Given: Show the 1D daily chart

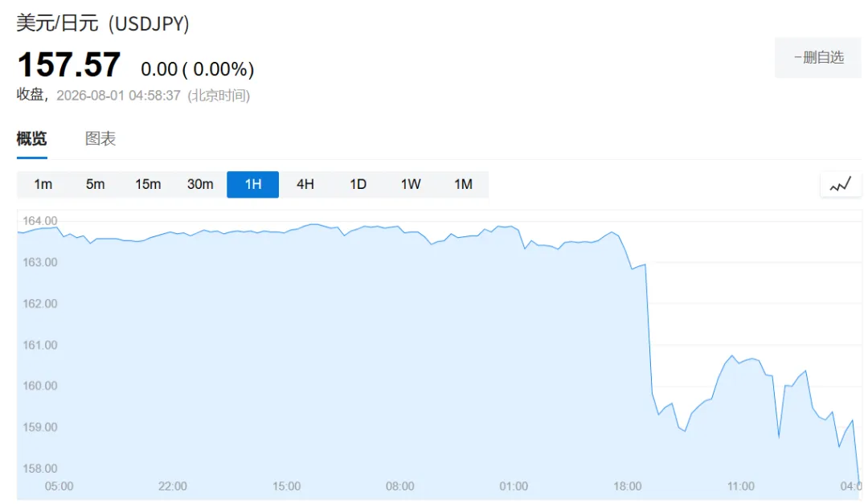Looking at the screenshot, I should click(x=358, y=184).
